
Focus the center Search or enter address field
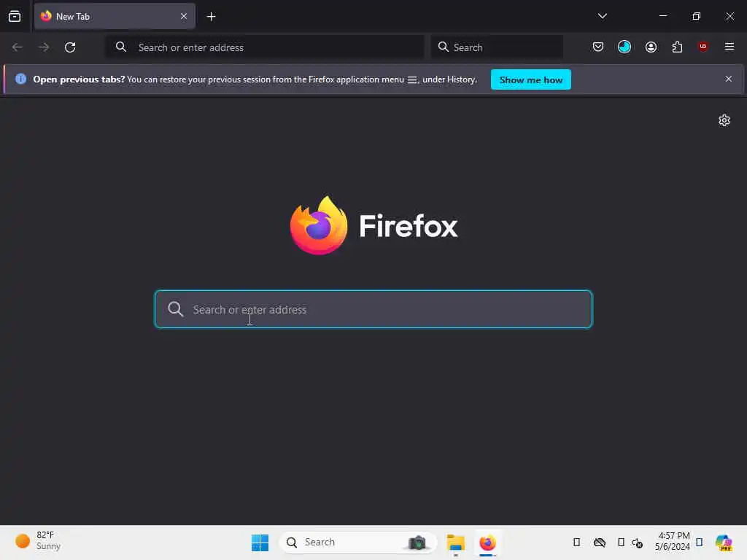373,309
